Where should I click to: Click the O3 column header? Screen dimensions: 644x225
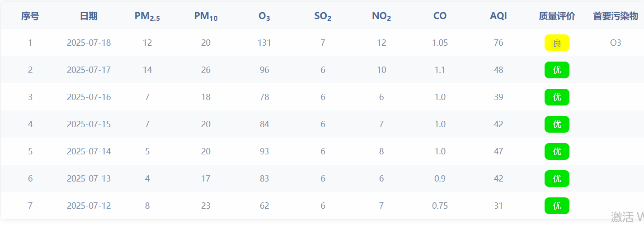(x=264, y=17)
